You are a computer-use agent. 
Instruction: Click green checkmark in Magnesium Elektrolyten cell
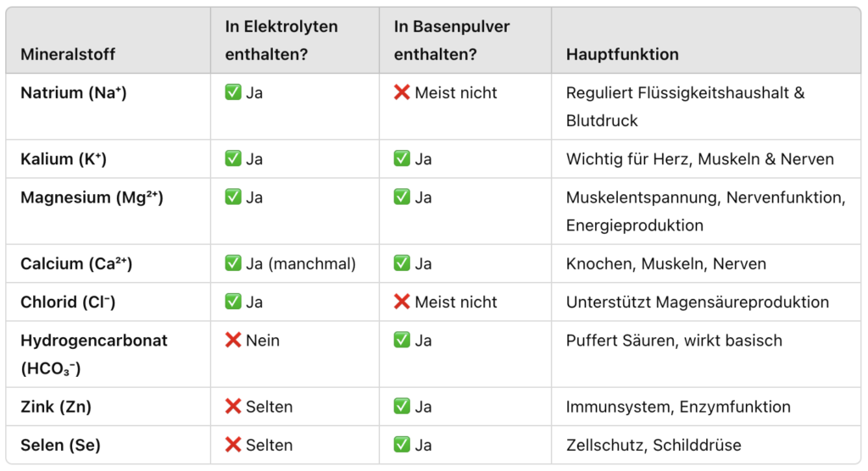233,197
